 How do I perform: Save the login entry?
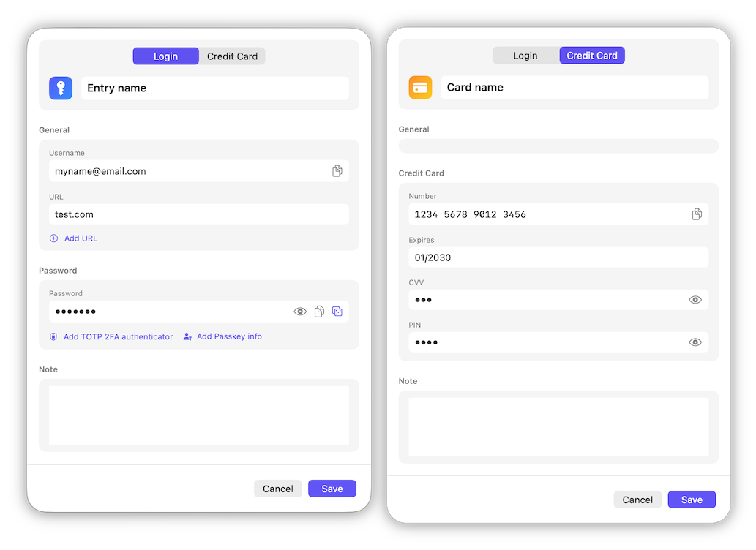click(x=332, y=489)
